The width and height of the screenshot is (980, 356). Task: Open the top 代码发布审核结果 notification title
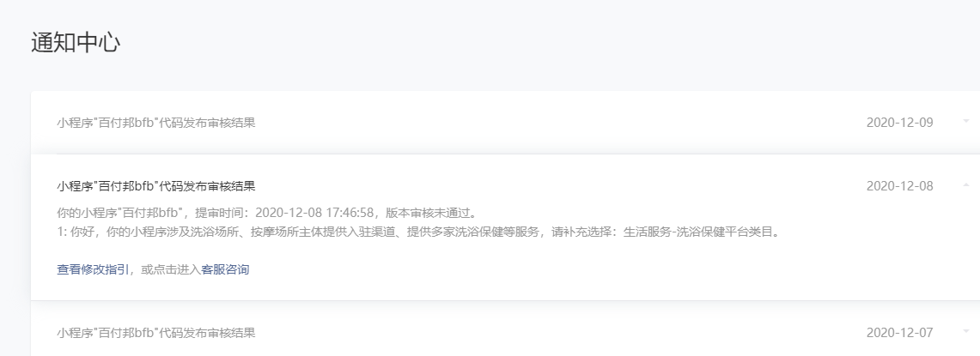click(x=155, y=123)
